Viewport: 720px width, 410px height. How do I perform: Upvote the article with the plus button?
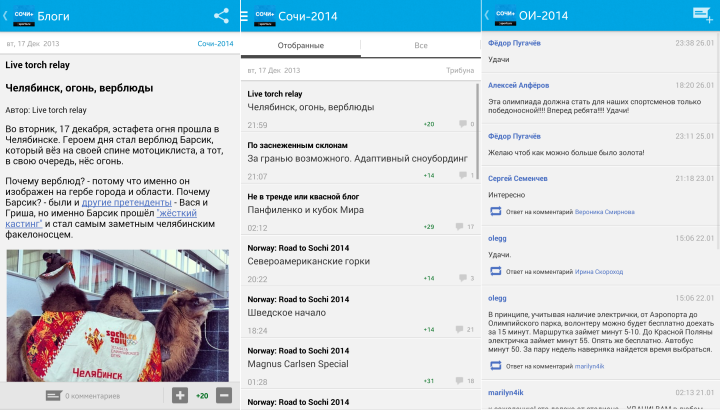[x=180, y=395]
